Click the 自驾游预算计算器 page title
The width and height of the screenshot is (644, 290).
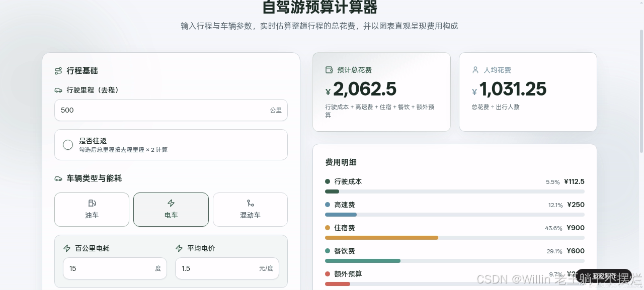click(319, 8)
